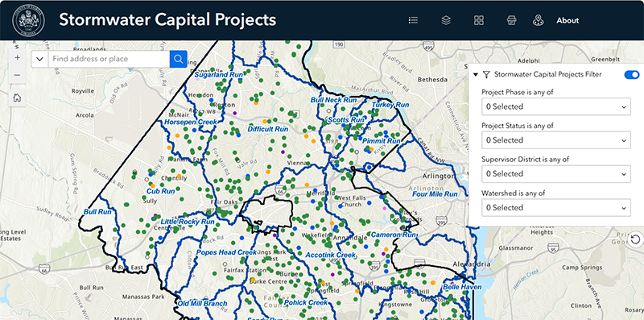Click the Four Mile Run watershed label

(x=435, y=193)
